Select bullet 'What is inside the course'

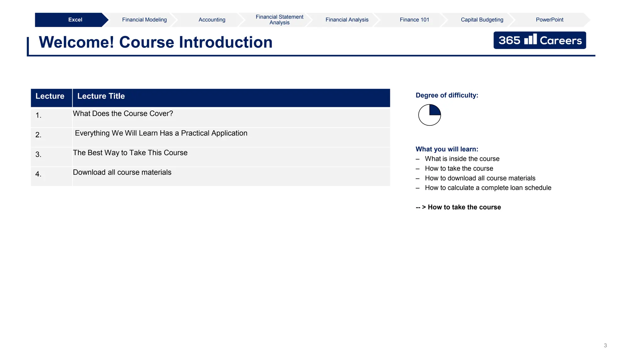tap(462, 159)
